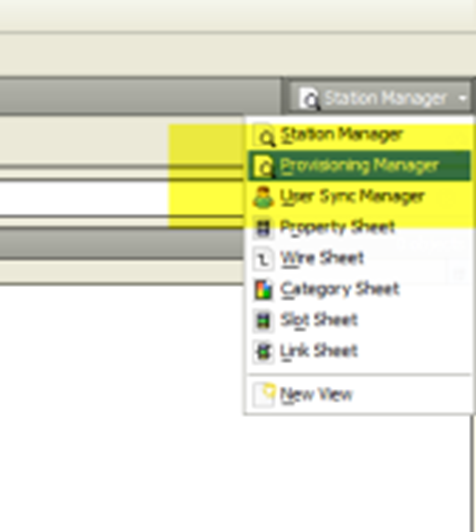Click the icon in the view selector button
476x532 pixels.
tap(309, 98)
